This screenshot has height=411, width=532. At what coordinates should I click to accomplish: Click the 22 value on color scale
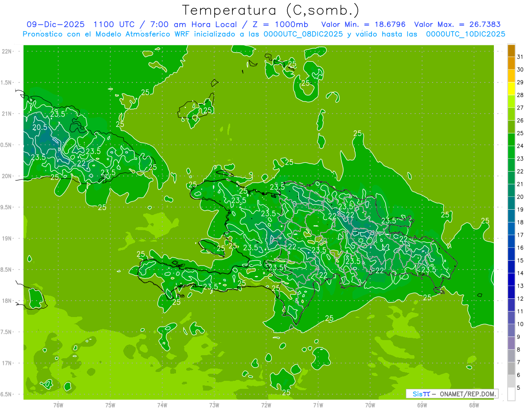520,172
